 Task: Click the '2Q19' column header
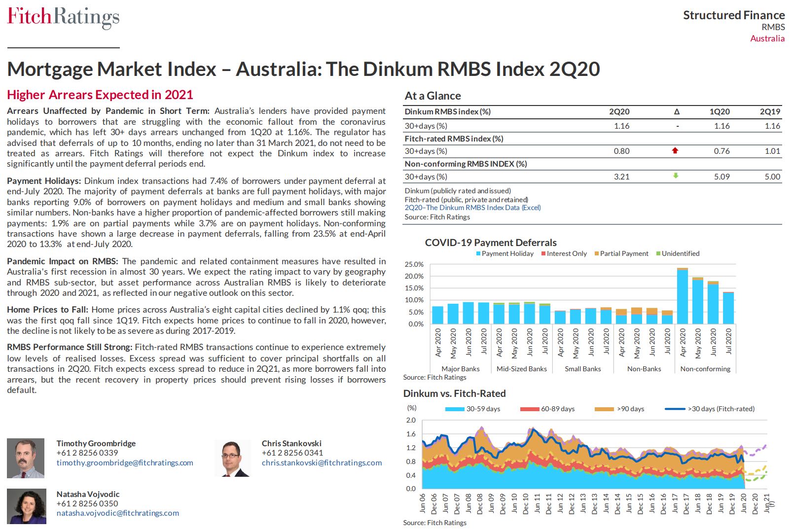(770, 111)
